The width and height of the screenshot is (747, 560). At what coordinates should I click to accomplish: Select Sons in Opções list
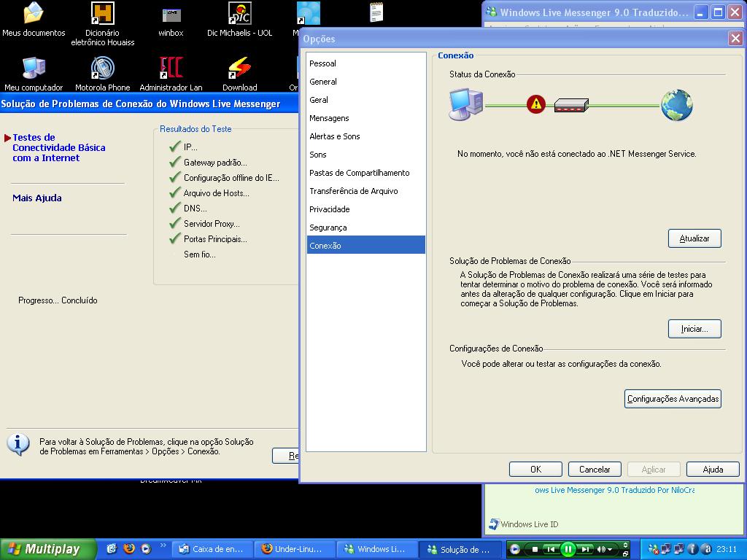(x=366, y=155)
